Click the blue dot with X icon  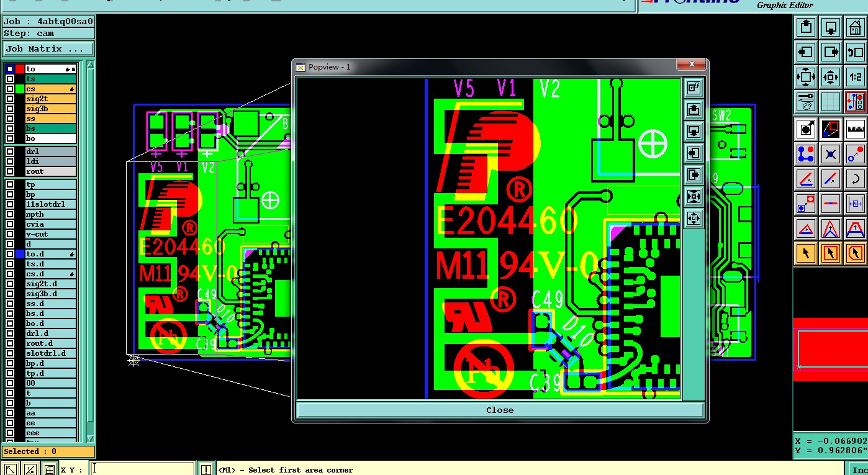coord(831,153)
